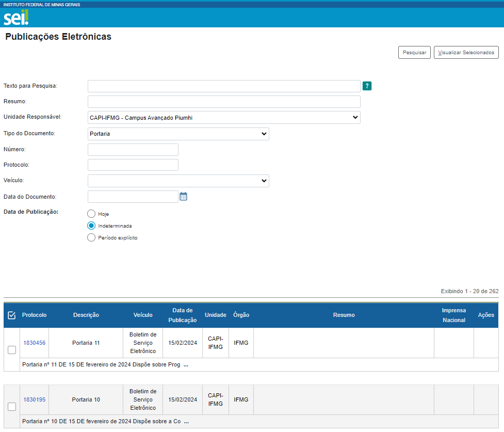Open the search text help icon
The height and width of the screenshot is (432, 504).
tap(367, 86)
